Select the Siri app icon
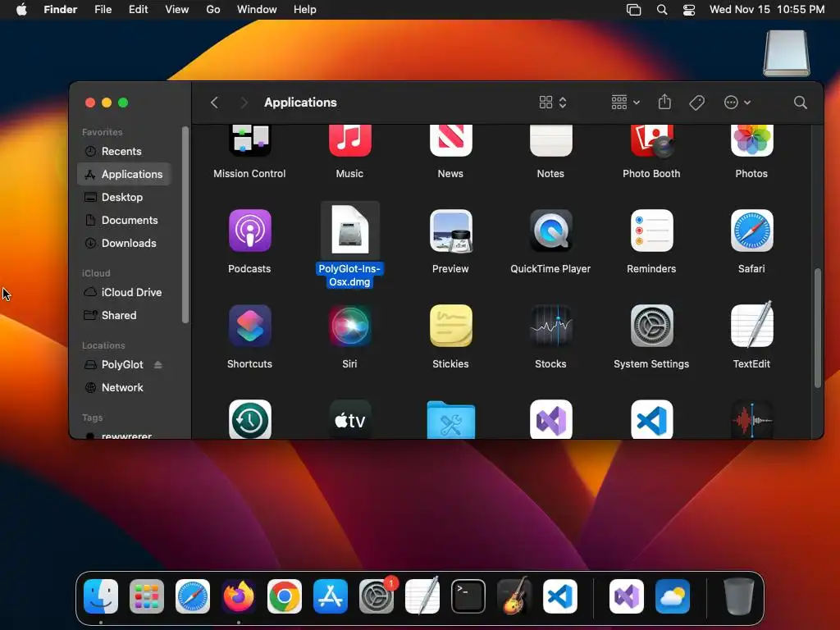This screenshot has width=840, height=630. (349, 326)
